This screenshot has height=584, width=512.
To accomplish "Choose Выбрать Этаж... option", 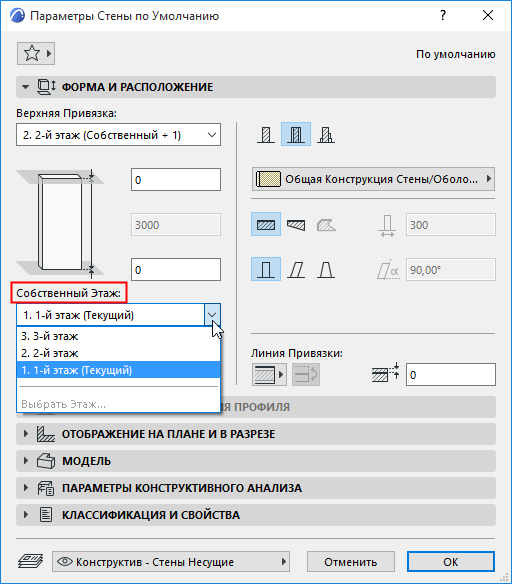I will click(x=118, y=404).
